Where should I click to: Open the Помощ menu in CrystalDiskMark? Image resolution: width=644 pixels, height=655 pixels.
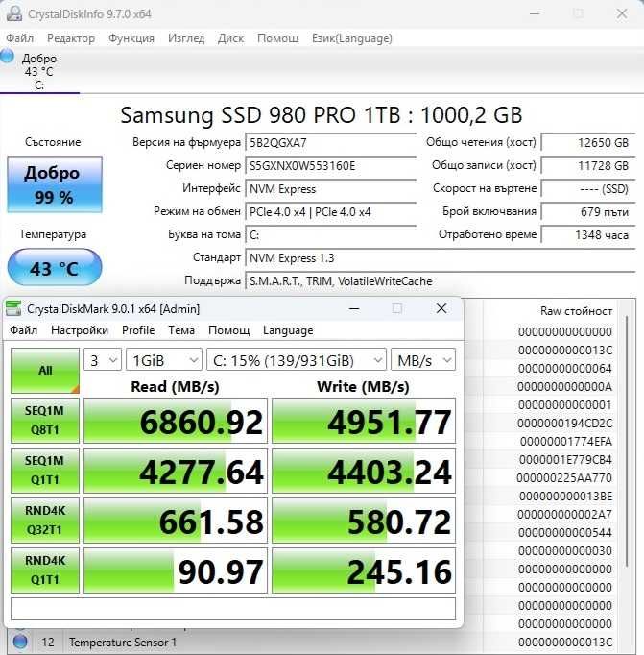point(228,330)
